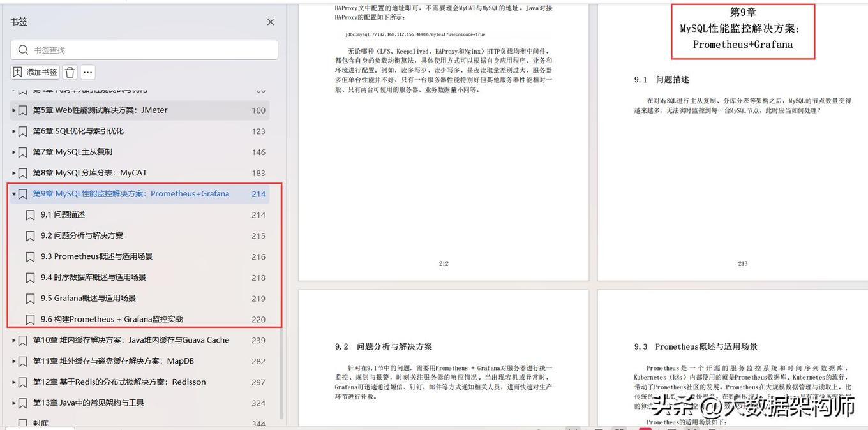Image resolution: width=868 pixels, height=430 pixels.
Task: Click page number 239 of 第10章
Action: tap(258, 341)
